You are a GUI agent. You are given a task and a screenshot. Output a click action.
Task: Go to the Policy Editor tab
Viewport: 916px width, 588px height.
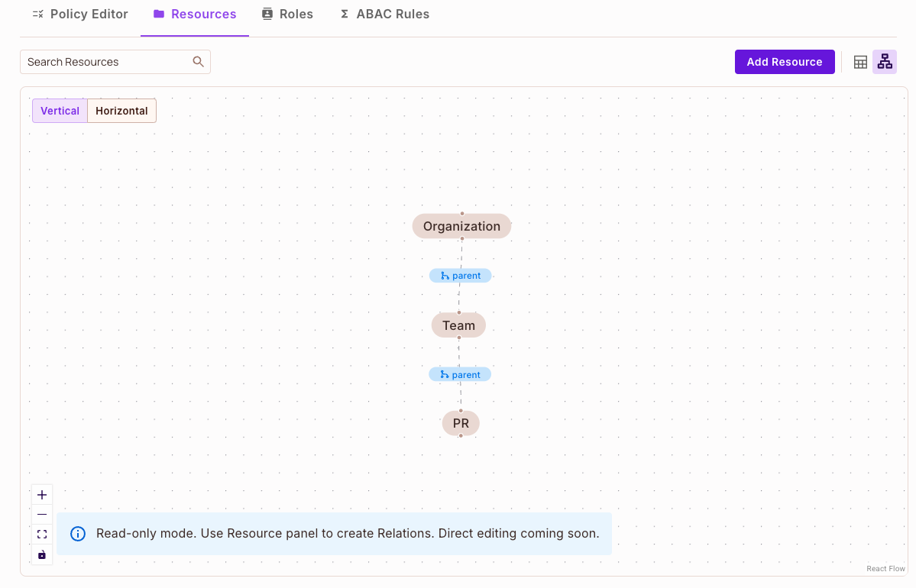(79, 14)
